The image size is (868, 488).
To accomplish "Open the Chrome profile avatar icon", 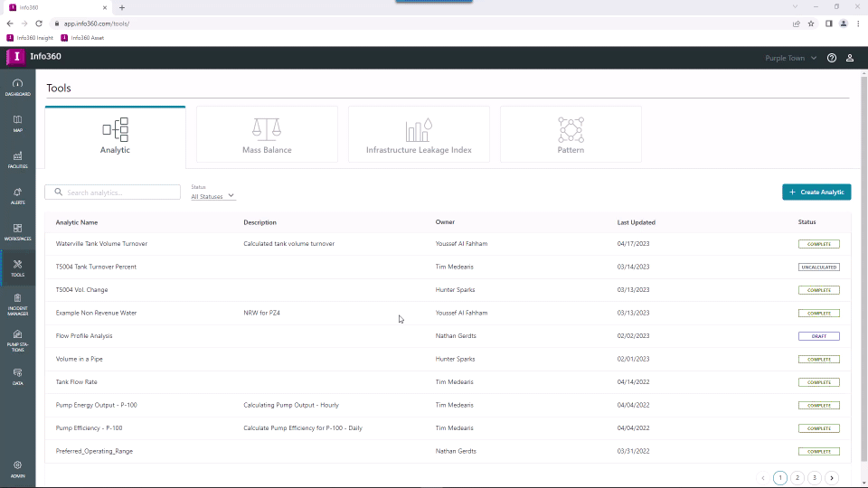I will click(844, 23).
